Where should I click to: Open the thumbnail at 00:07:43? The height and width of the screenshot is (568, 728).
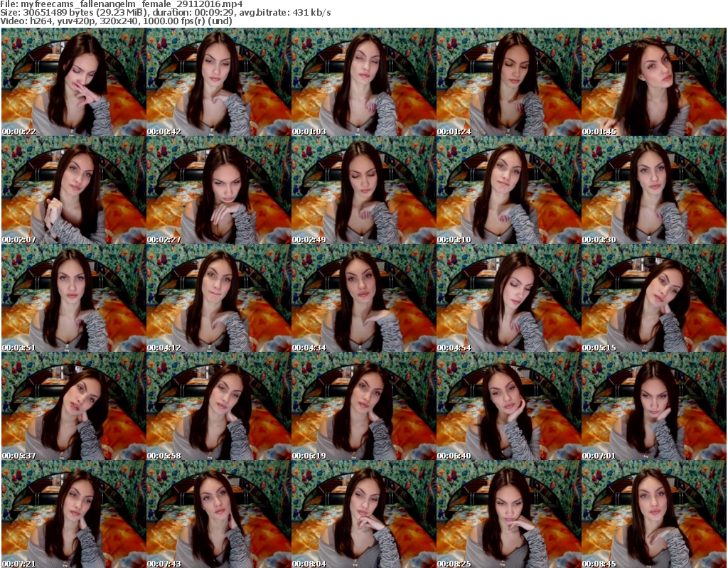[218, 515]
